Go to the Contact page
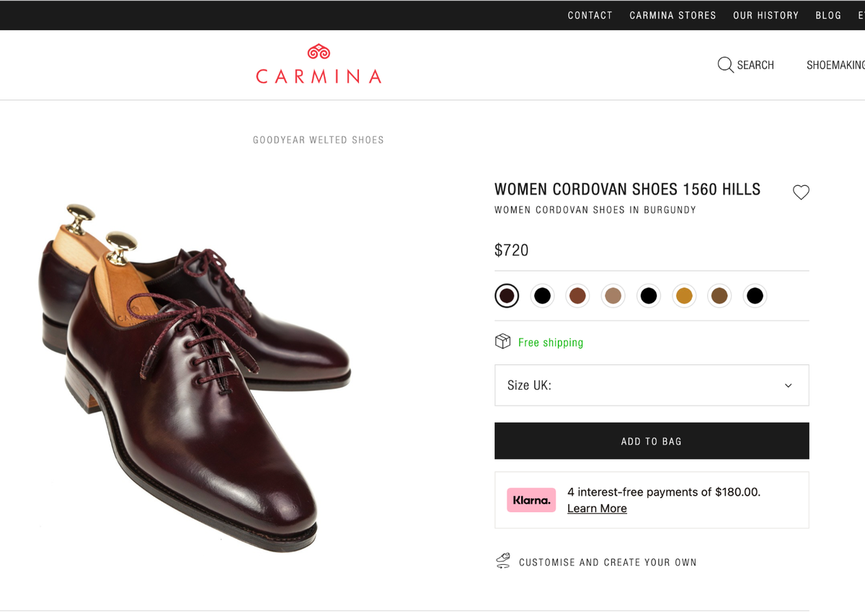Screen dimensions: 865x616 [590, 15]
